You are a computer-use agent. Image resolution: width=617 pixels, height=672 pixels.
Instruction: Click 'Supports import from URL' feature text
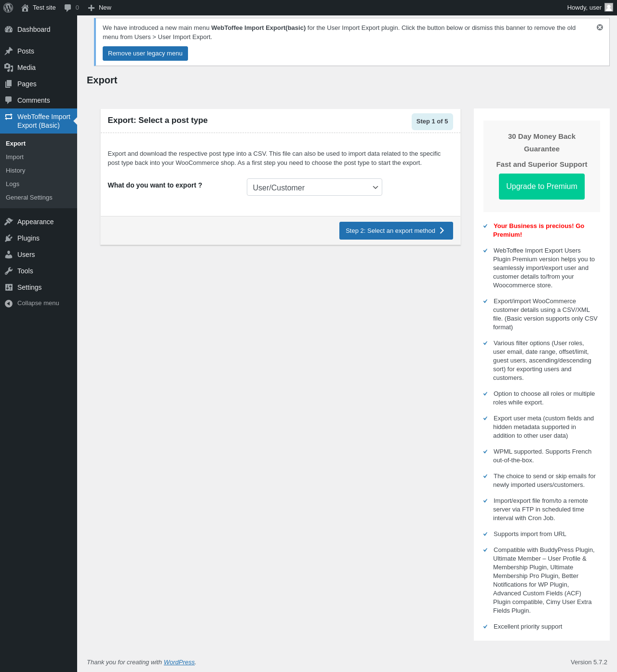point(530,534)
